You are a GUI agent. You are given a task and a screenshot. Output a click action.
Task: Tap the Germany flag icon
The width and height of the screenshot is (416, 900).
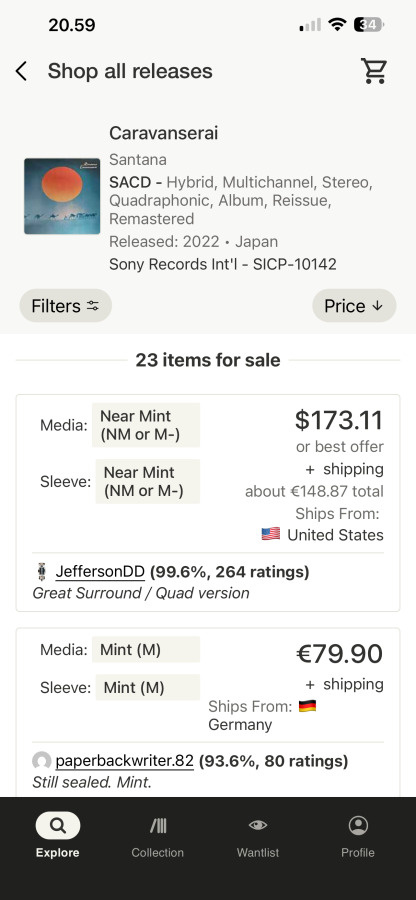click(308, 706)
